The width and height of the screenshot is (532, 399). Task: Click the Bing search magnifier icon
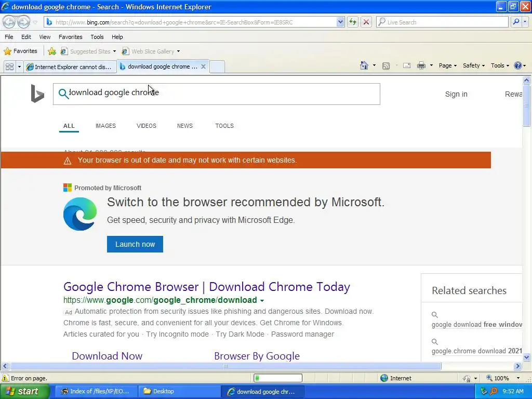[x=63, y=94]
